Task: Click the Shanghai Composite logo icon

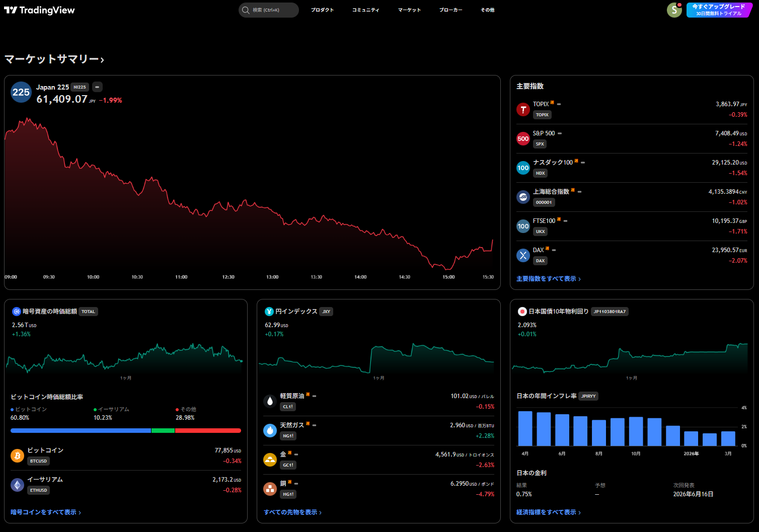Action: pos(523,197)
